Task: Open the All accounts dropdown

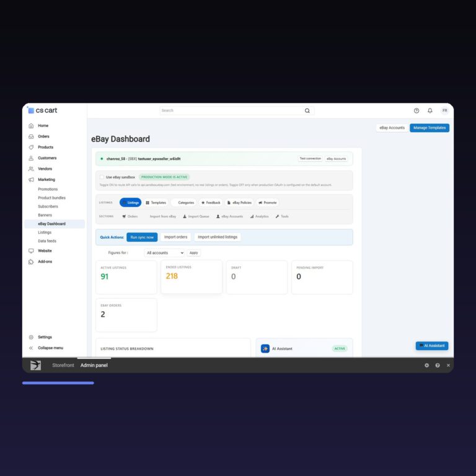Action: click(x=164, y=253)
